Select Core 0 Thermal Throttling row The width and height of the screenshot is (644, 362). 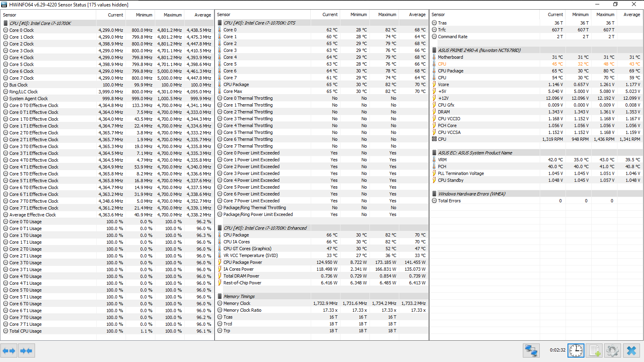322,98
